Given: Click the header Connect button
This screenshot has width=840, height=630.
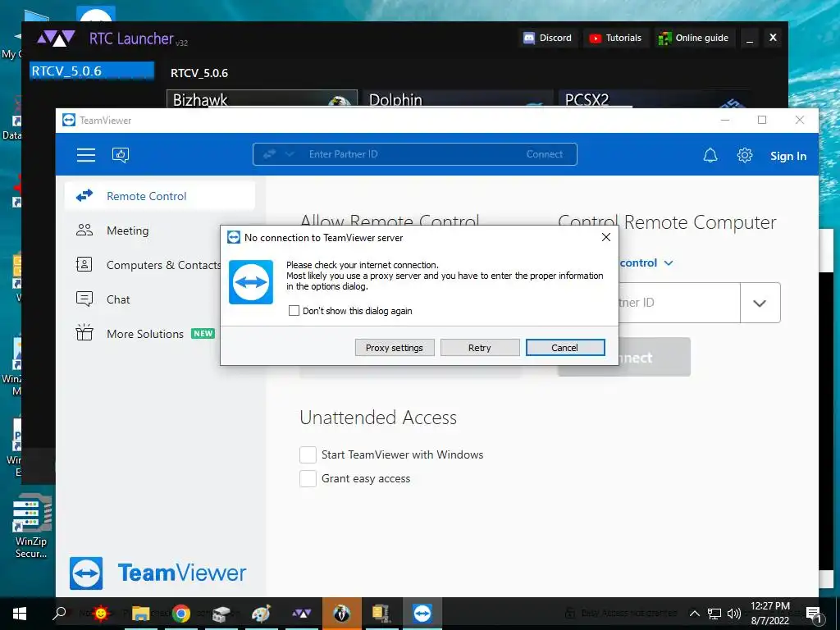Looking at the screenshot, I should coord(545,154).
